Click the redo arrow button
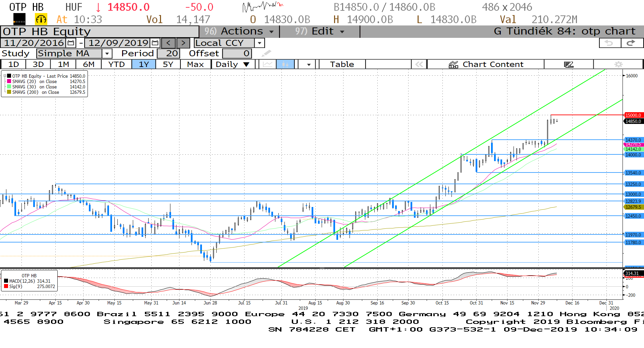This screenshot has width=644, height=348. 632,43
